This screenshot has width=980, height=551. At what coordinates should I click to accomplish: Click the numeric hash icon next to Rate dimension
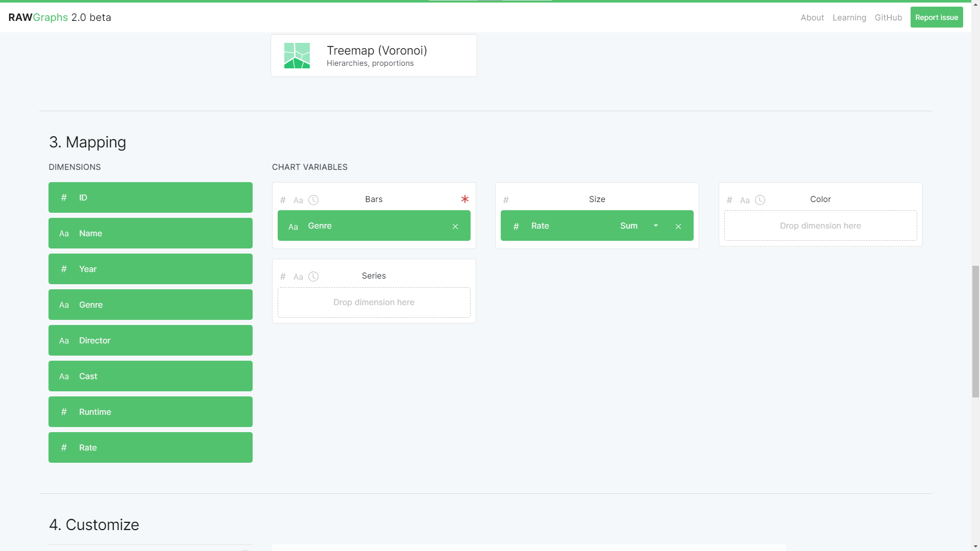tap(64, 447)
